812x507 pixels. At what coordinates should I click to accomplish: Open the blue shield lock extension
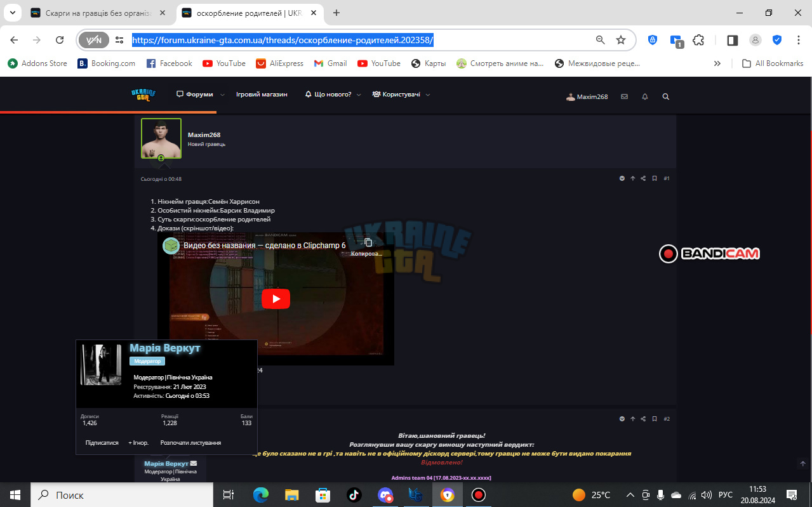[653, 40]
